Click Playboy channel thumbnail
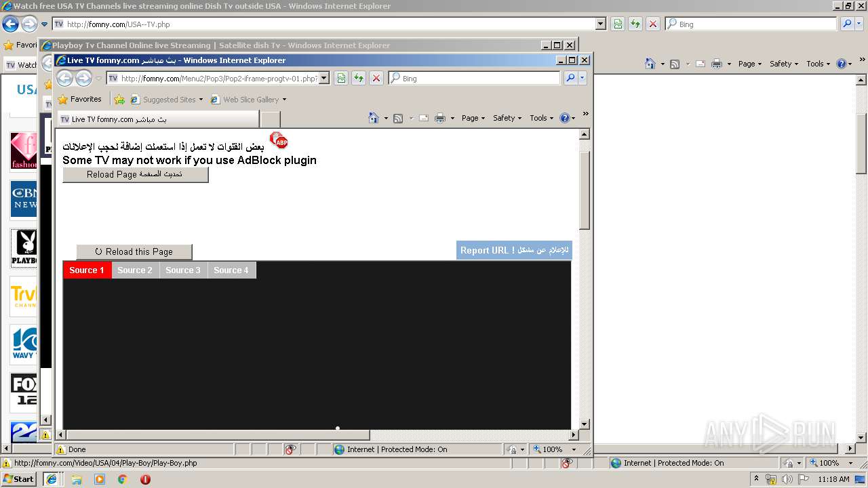This screenshot has width=868, height=488. coord(24,248)
